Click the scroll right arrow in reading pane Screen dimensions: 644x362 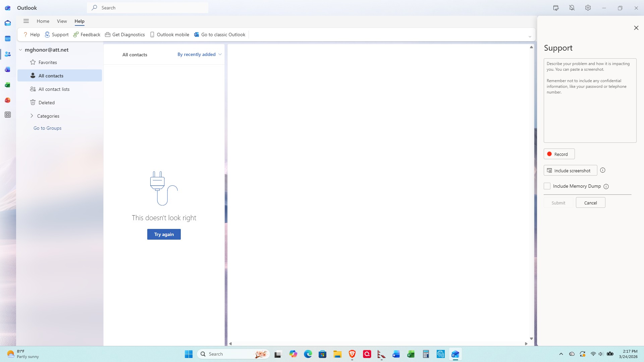(x=526, y=344)
